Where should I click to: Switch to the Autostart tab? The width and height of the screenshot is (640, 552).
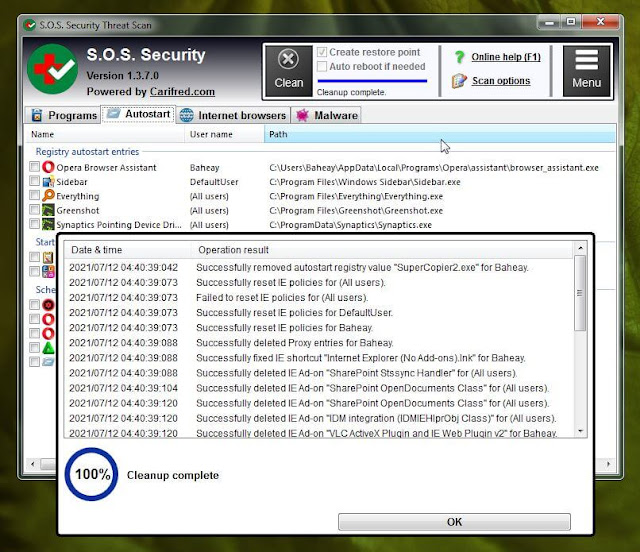(138, 114)
